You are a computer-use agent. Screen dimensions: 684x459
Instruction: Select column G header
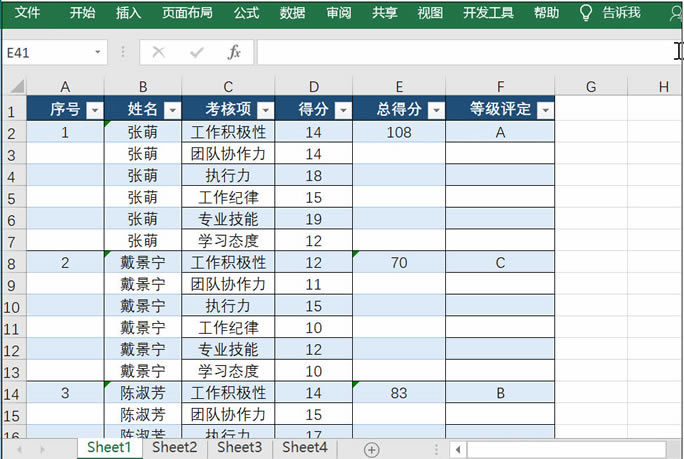pyautogui.click(x=591, y=86)
